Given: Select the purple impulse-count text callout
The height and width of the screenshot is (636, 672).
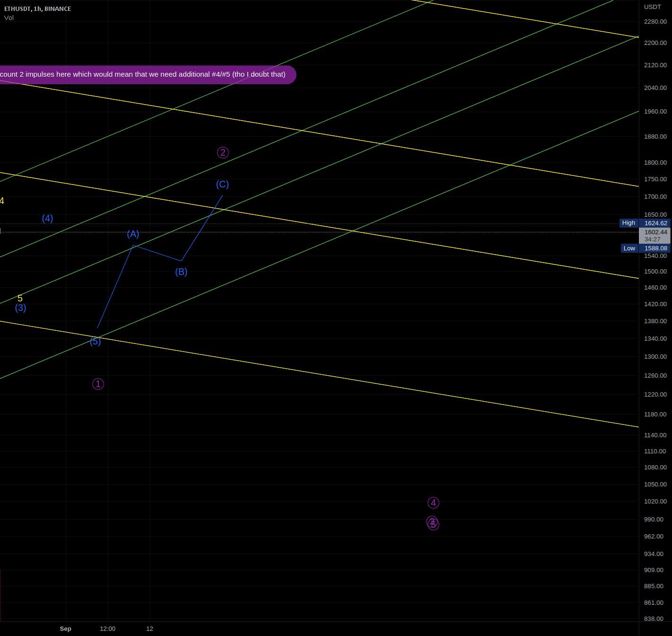Looking at the screenshot, I should tap(148, 75).
